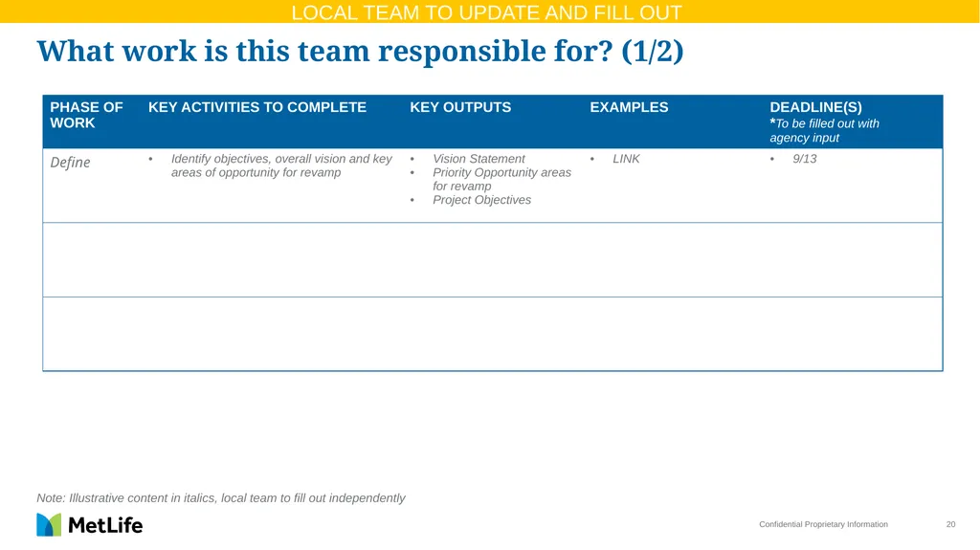This screenshot has height=550, width=980.
Task: Click the 'KEY OUTPUTS' column header
Action: pyautogui.click(x=460, y=107)
